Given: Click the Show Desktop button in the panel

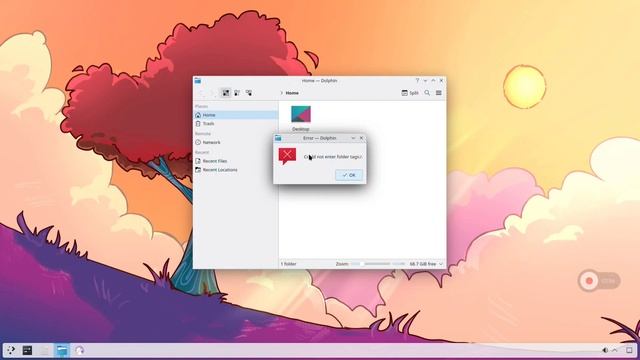Looking at the screenshot, I should [629, 350].
